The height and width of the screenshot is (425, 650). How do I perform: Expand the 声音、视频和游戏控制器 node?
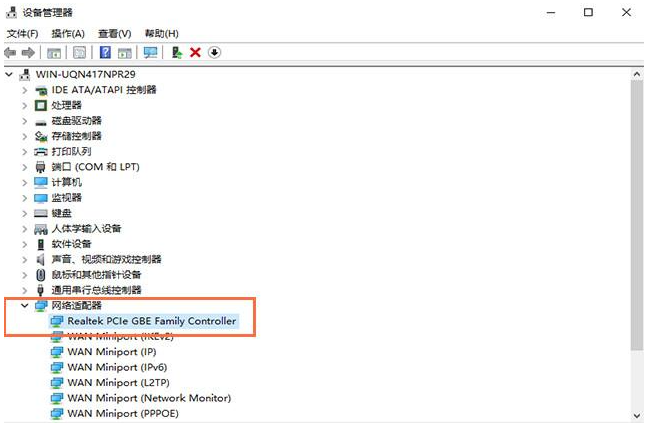click(25, 260)
